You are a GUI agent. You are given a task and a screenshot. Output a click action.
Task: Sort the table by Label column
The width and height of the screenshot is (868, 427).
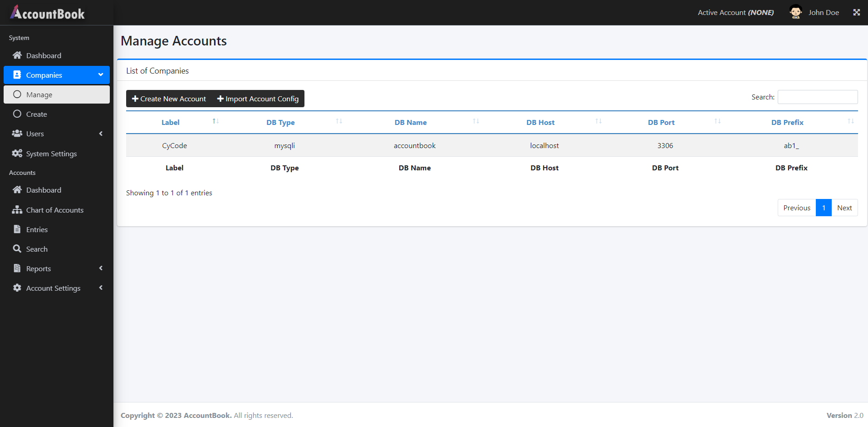coord(171,122)
